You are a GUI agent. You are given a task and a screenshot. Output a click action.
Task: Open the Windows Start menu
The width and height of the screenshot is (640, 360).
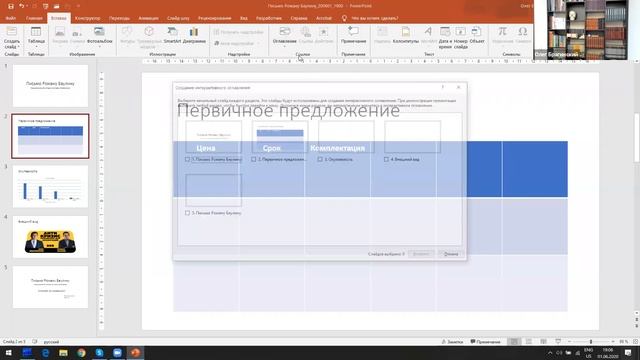click(x=9, y=353)
